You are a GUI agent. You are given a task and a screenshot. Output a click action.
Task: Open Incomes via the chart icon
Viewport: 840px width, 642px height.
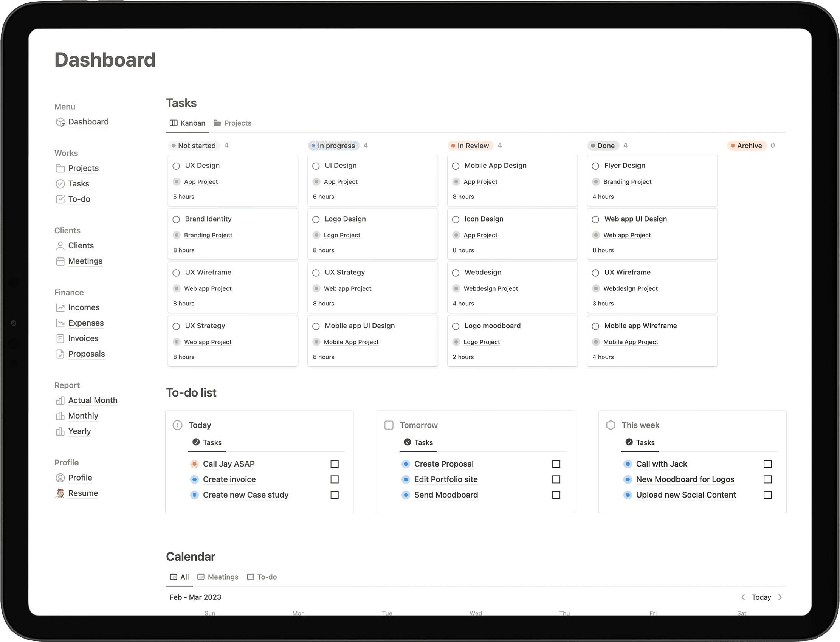[x=61, y=307]
